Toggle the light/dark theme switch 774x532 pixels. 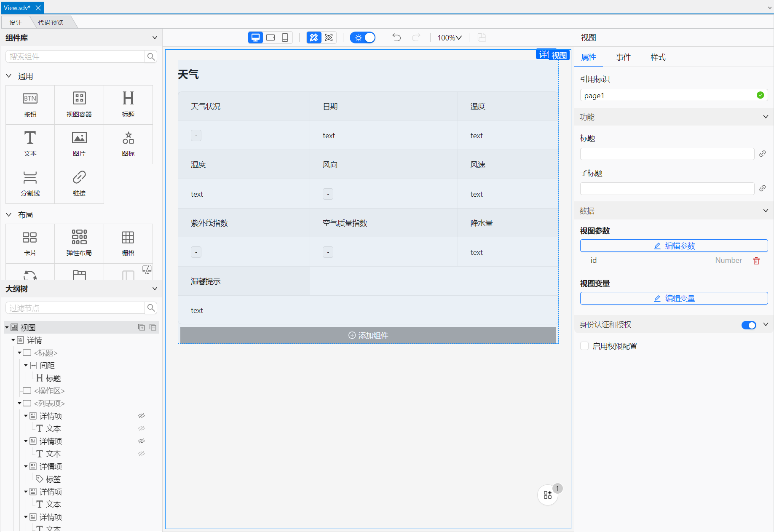[362, 37]
